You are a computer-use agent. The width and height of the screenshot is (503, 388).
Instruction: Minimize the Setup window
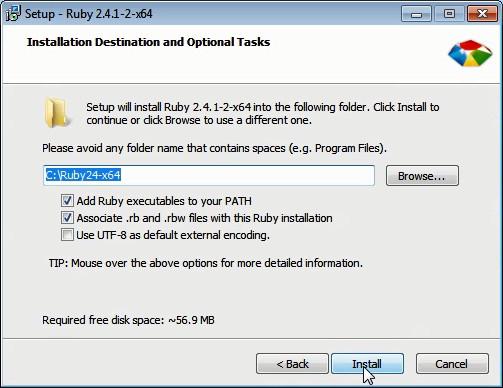(416, 14)
